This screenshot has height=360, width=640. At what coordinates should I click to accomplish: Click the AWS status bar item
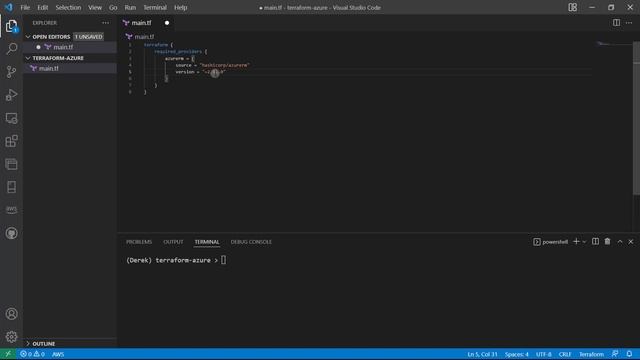58,354
